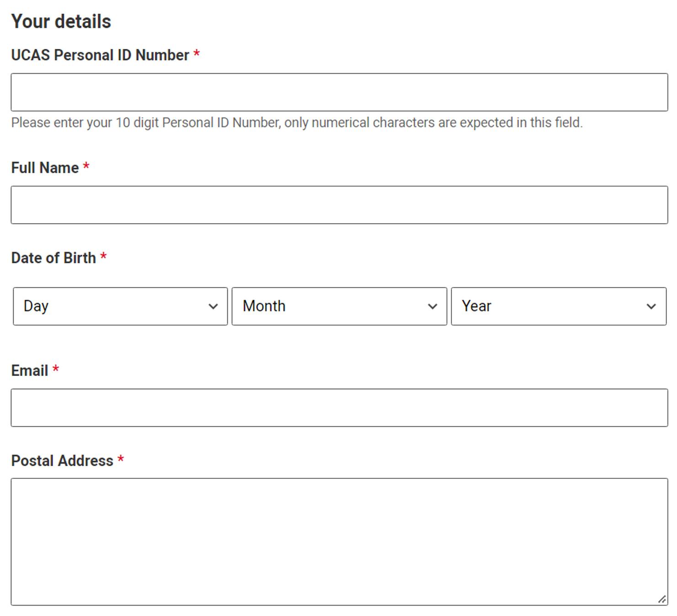677x616 pixels.
Task: Click the red asterisk beside UCAS Personal ID Number
Action: click(197, 54)
